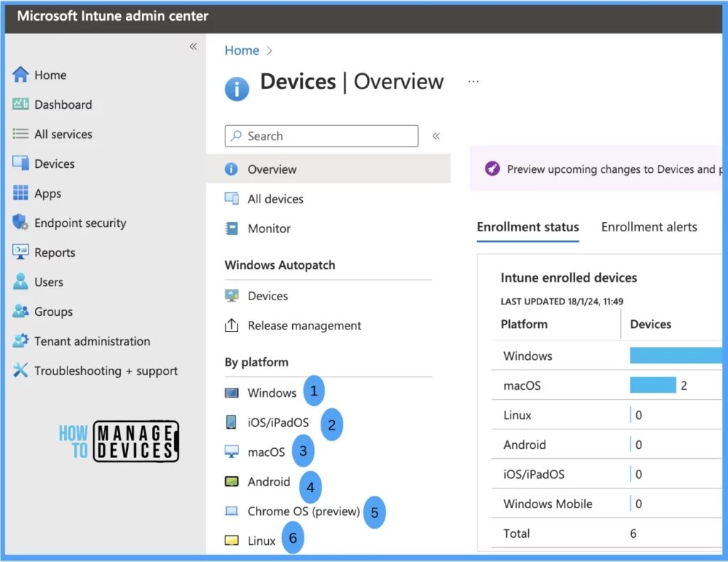The image size is (728, 562).
Task: Open the ellipsis more options next to Overview
Action: [473, 81]
